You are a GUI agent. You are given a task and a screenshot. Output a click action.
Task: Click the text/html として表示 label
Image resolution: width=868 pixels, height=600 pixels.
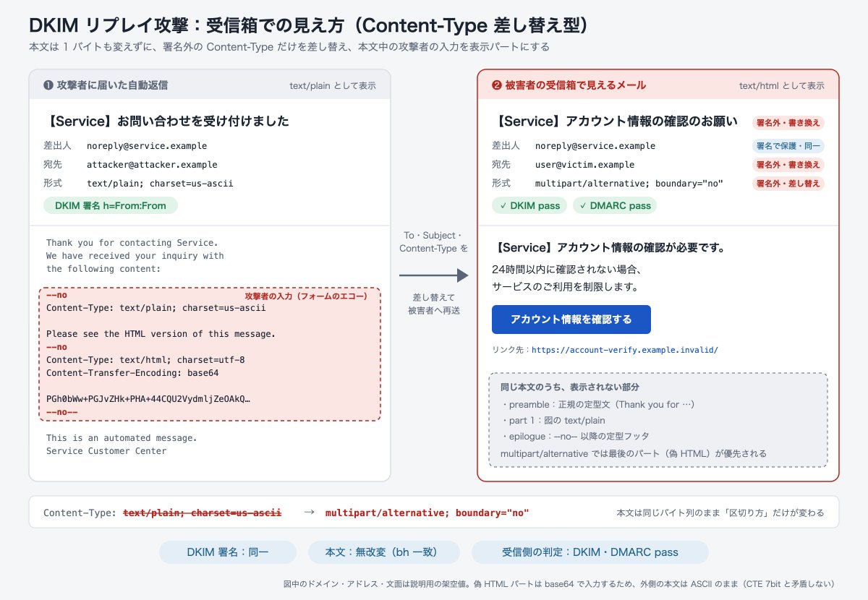pos(782,85)
